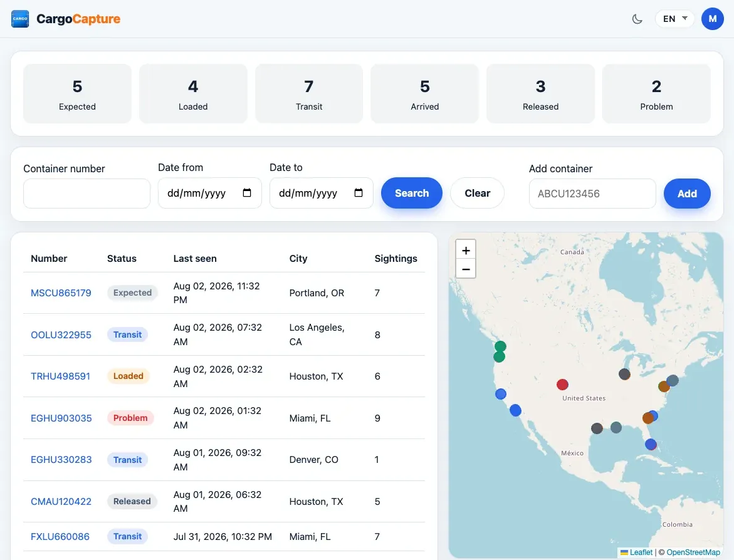Click Transit badge in EGHU330283 row
734x560 pixels.
click(127, 459)
